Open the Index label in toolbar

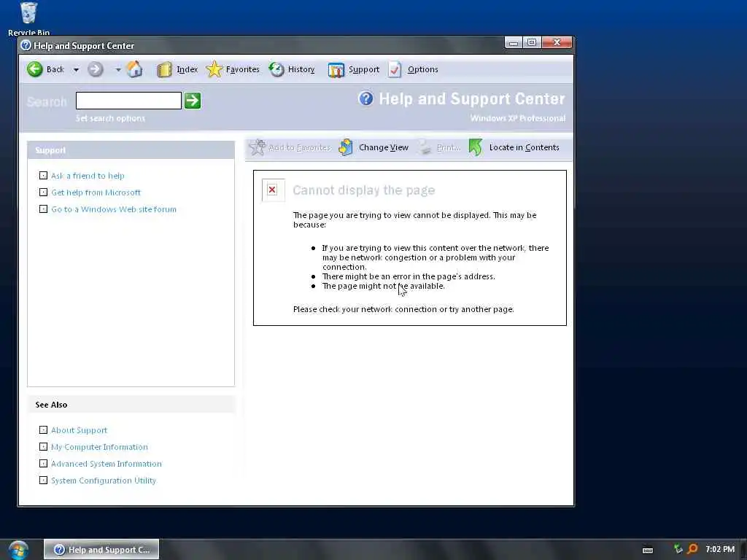[x=187, y=69]
